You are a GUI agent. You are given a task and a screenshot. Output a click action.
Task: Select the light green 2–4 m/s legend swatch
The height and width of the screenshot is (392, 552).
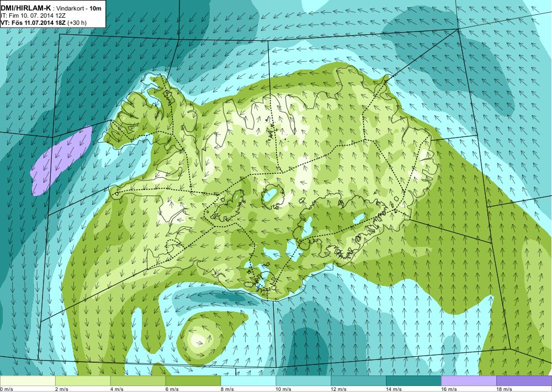(x=83, y=381)
